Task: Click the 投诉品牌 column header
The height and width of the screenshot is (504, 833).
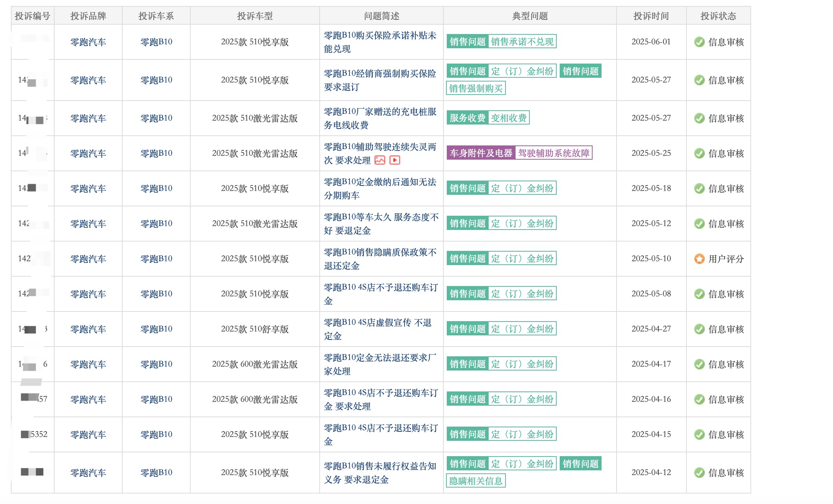Action: (x=88, y=16)
